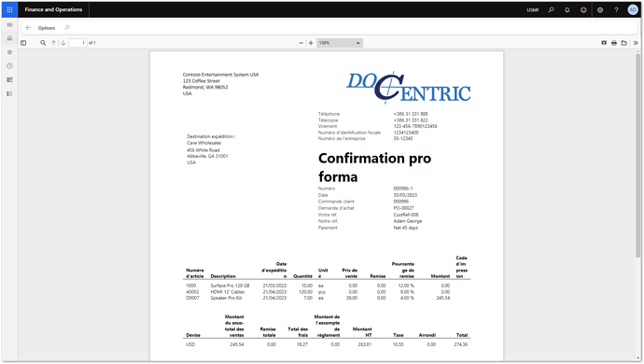Zoom in with the plus button
644x364 pixels.
(x=311, y=43)
